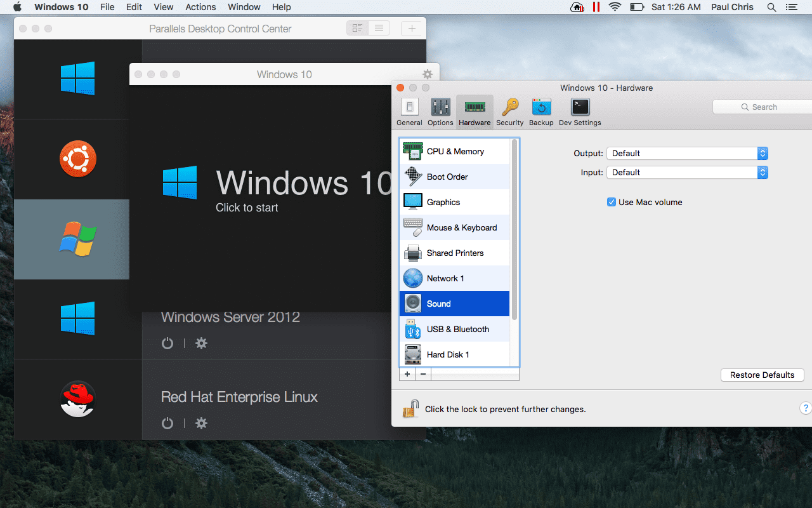Open the Paul Chris user menu
This screenshot has width=812, height=508.
pyautogui.click(x=732, y=7)
